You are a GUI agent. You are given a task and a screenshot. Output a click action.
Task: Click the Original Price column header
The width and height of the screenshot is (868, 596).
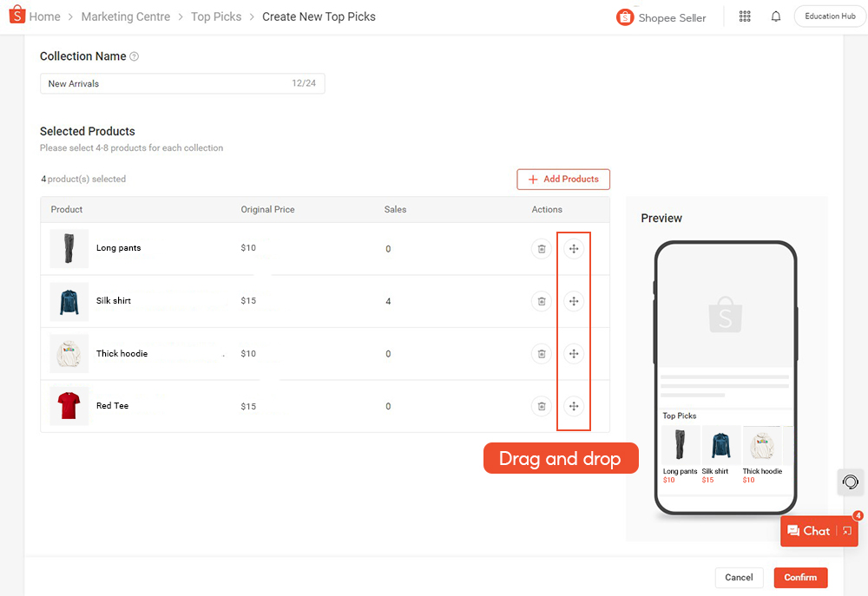(x=267, y=210)
